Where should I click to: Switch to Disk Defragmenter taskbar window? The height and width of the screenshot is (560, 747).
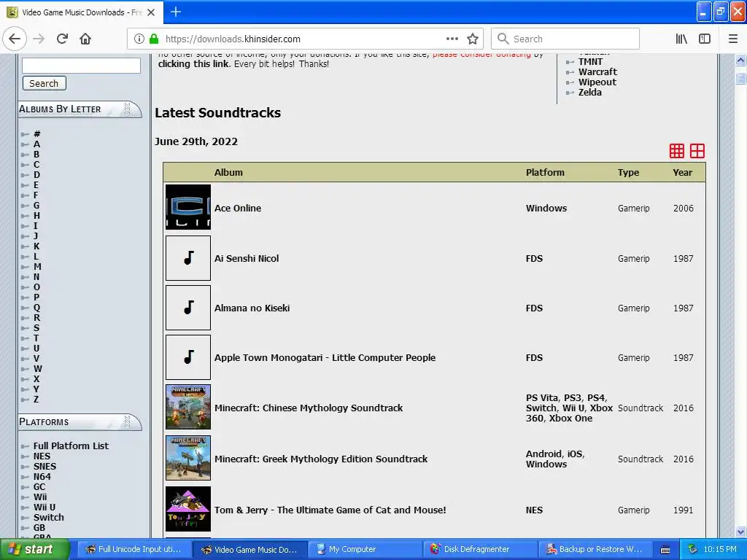click(x=481, y=549)
